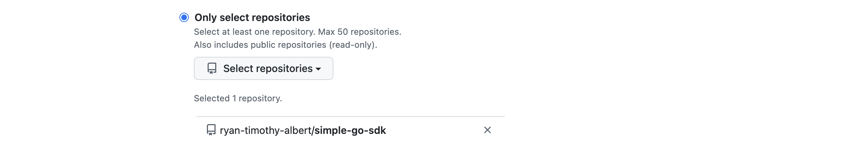Click empty space in the simple-go-sdk row
Viewport: 868px width, 165px height.
coord(434,130)
